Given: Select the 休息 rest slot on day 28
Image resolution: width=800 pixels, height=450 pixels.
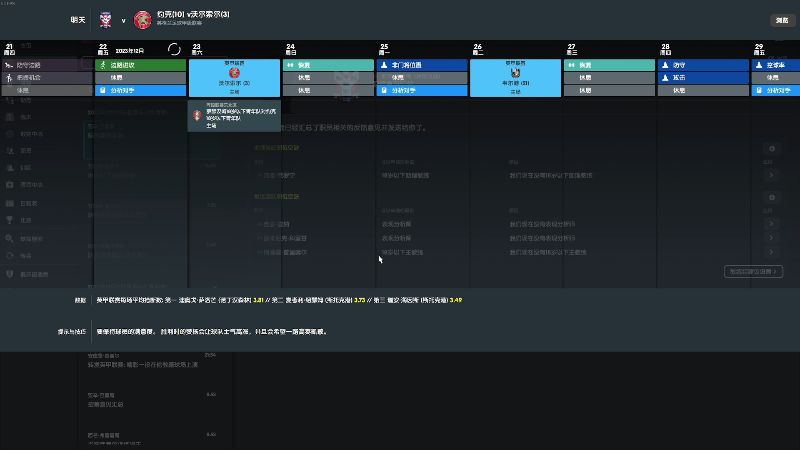Looking at the screenshot, I should (x=703, y=90).
